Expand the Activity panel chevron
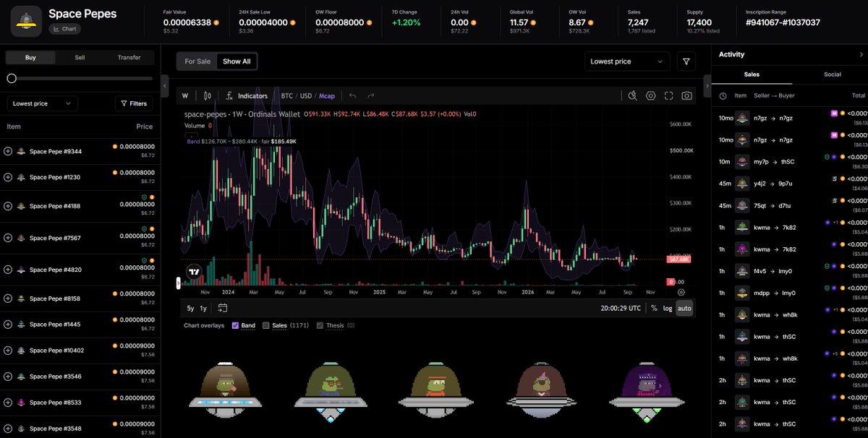The image size is (868, 438). tap(861, 54)
